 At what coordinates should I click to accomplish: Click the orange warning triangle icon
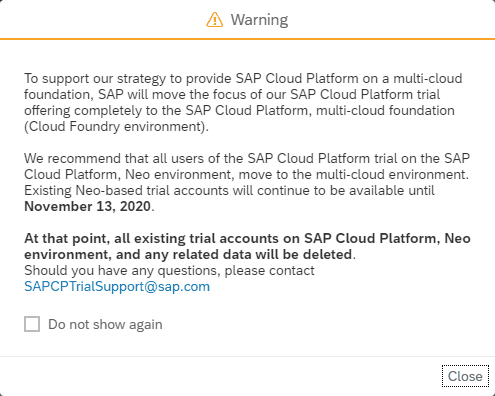[215, 20]
